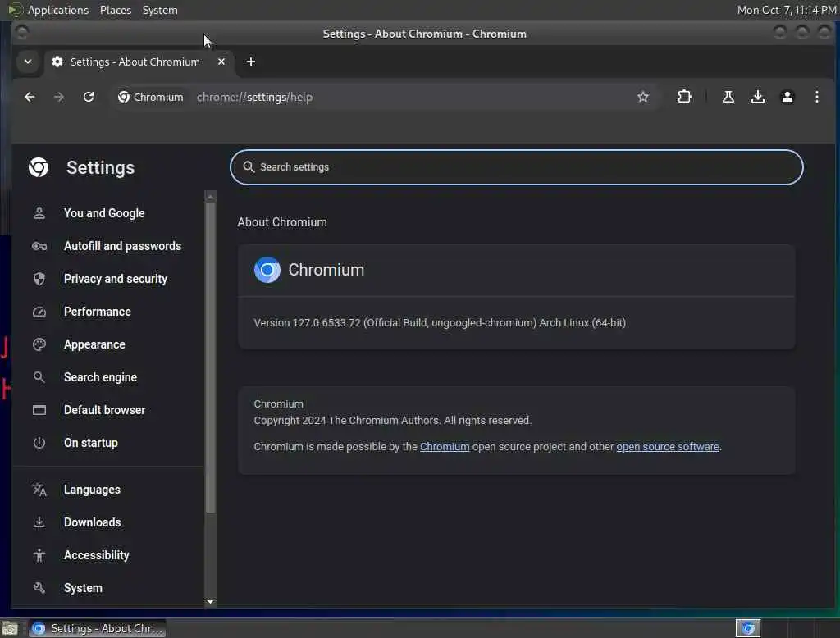The height and width of the screenshot is (638, 840).
Task: Click the key icon beside Autofill and passwords
Action: 39,246
